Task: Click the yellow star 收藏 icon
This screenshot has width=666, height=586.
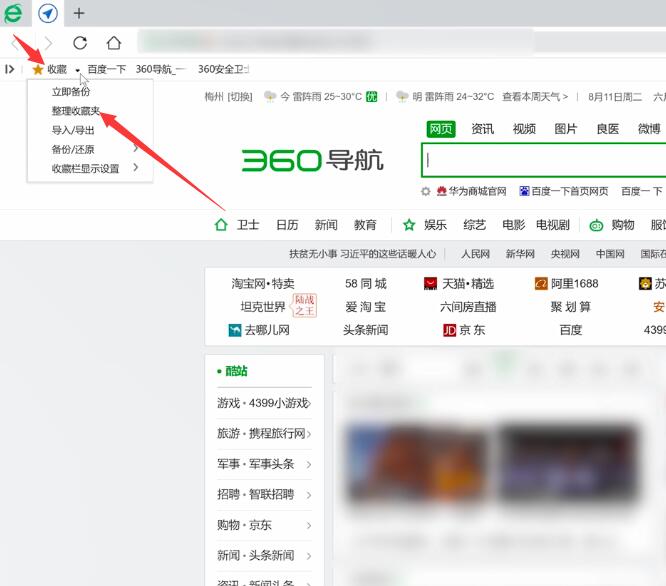Action: click(x=38, y=69)
